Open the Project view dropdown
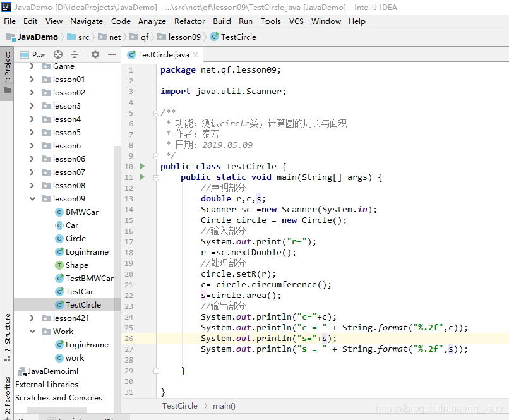 pos(33,54)
